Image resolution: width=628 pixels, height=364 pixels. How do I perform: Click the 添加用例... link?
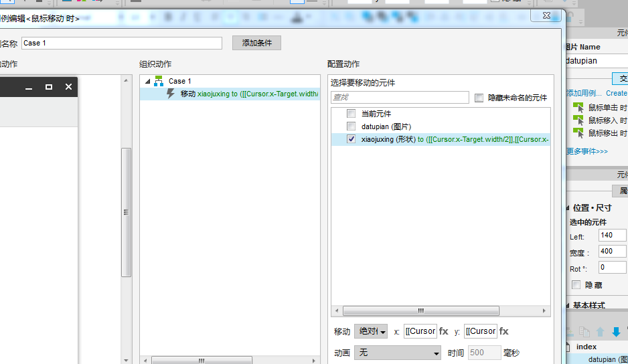coord(584,93)
